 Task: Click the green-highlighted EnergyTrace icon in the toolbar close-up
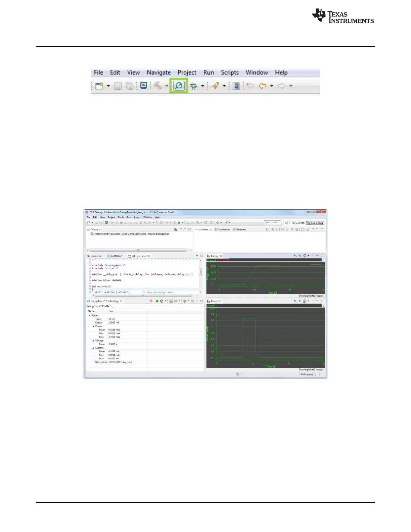(x=179, y=86)
